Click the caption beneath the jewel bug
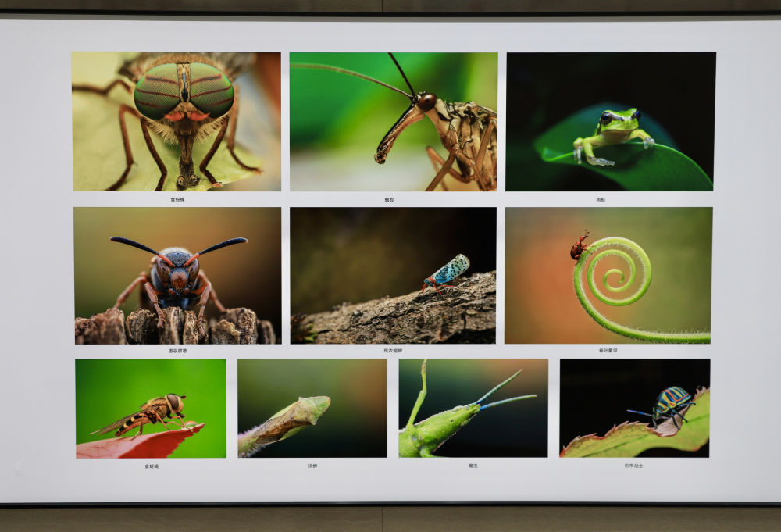Image resolution: width=781 pixels, height=532 pixels. [x=633, y=466]
